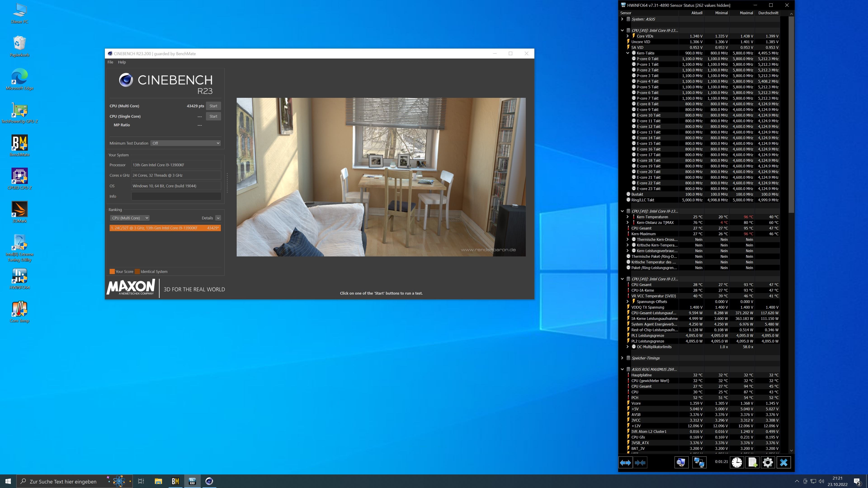The width and height of the screenshot is (868, 488).
Task: Open File Explorer from the taskbar
Action: [158, 481]
